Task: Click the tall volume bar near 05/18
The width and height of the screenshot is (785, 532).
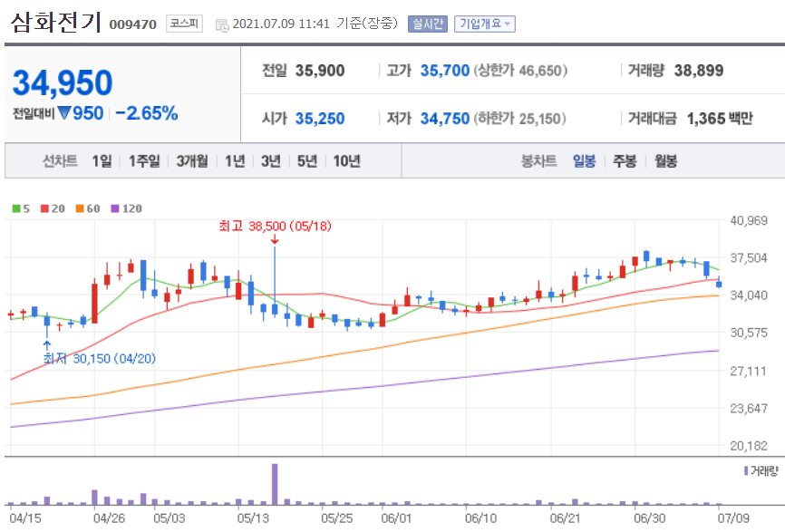Action: (275, 484)
